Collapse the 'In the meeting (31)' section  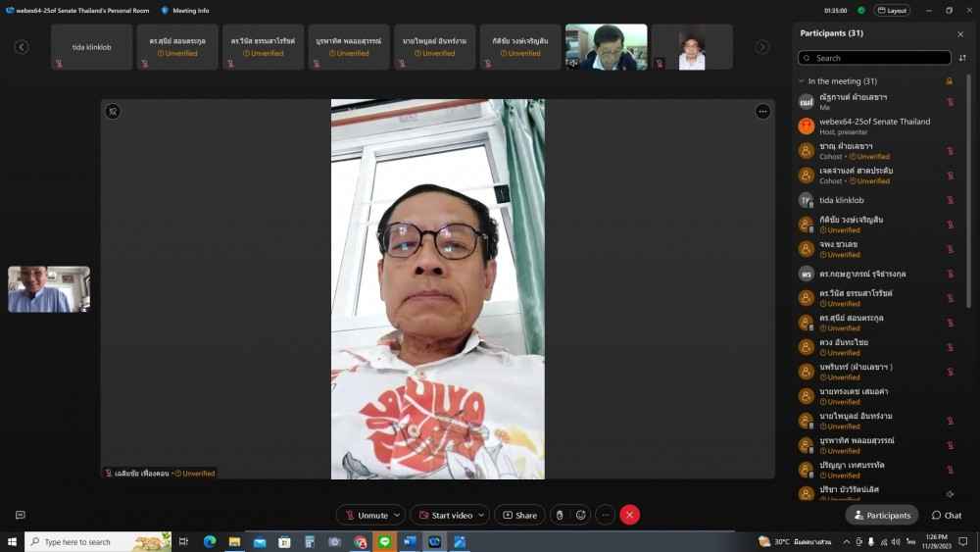pos(802,81)
